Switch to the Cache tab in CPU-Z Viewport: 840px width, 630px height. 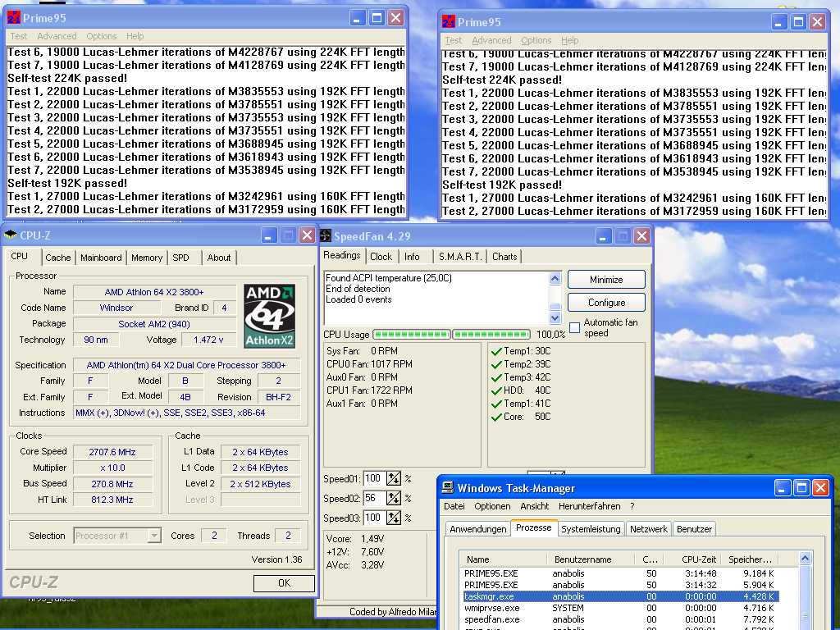(x=58, y=258)
